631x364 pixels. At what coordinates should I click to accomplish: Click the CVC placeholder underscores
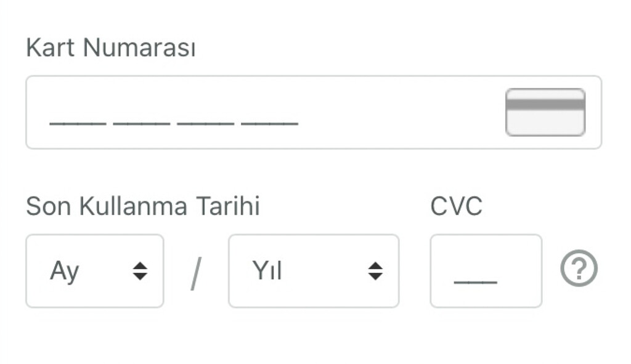(x=475, y=280)
